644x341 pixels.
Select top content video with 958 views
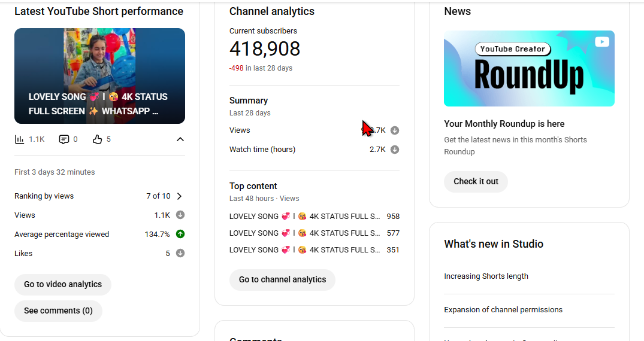click(304, 217)
